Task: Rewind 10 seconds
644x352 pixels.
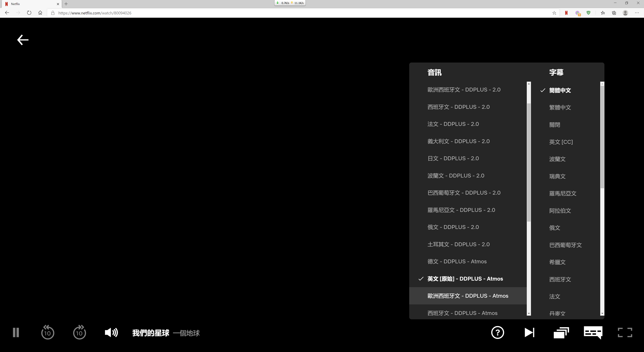Action: coord(47,333)
